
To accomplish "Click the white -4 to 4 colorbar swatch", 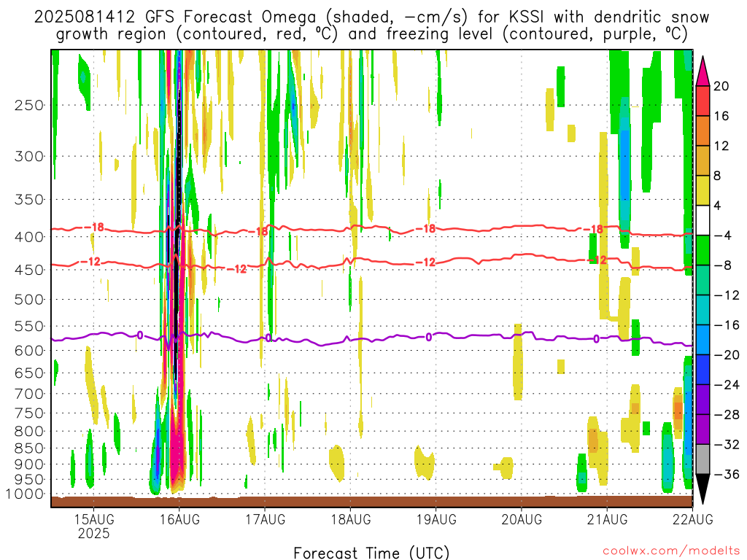I will pos(703,220).
